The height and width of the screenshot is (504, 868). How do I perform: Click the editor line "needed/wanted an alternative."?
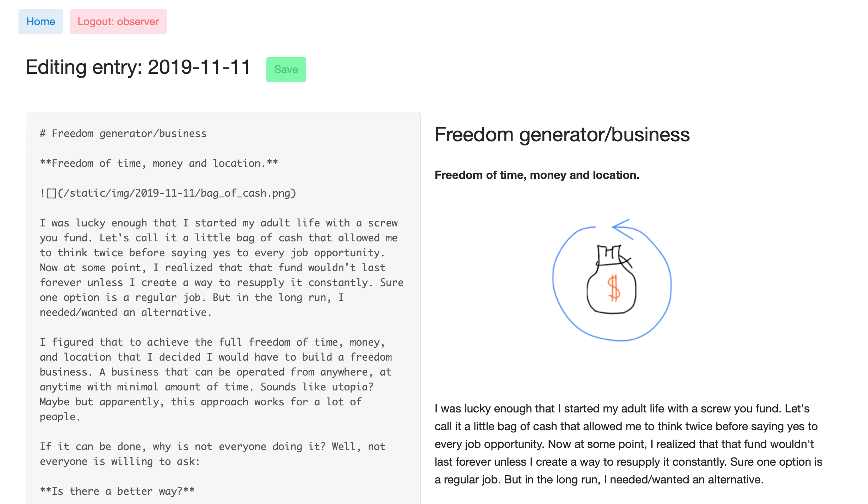(x=125, y=313)
